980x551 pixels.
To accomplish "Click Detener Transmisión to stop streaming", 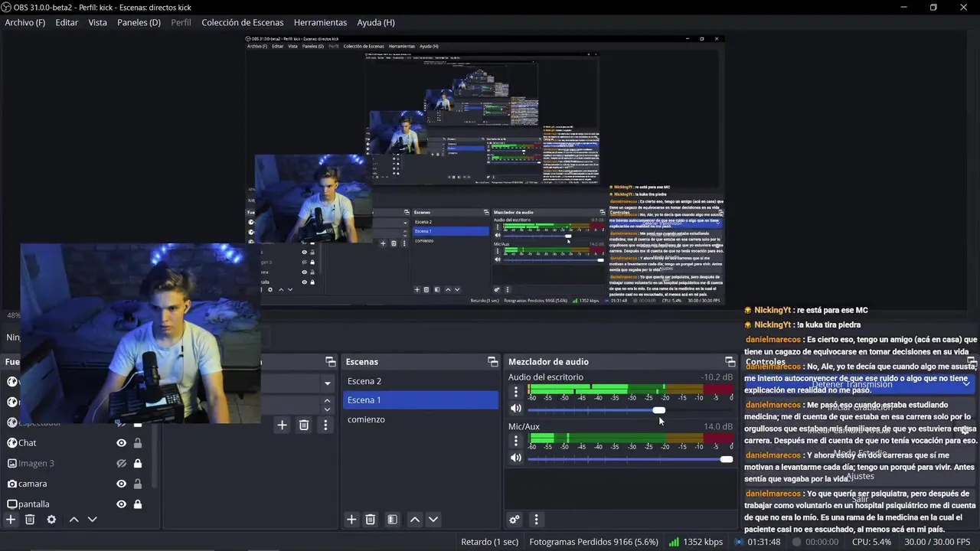I will tap(852, 384).
